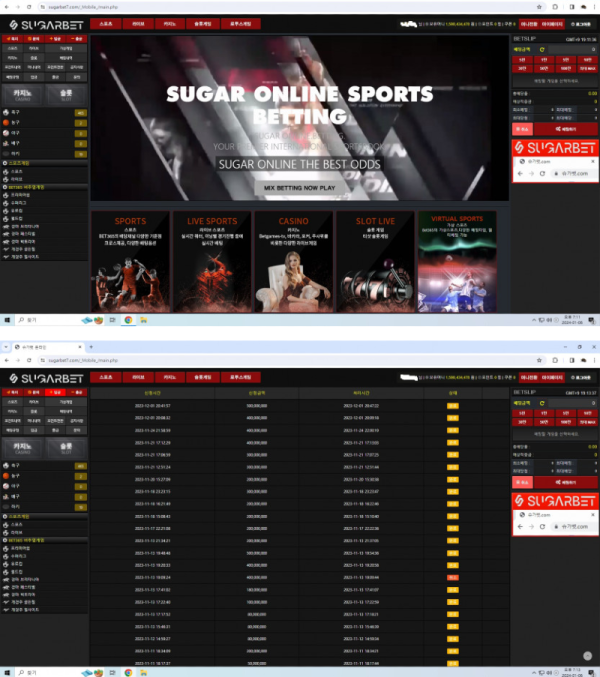The image size is (600, 677).
Task: Close the page tab in the lower browser
Action: pos(80,347)
